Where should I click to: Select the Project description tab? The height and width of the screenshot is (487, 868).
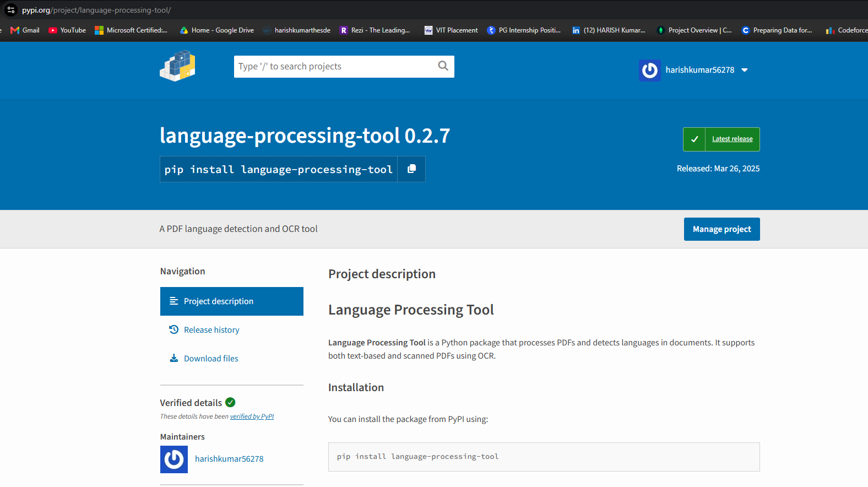(232, 301)
